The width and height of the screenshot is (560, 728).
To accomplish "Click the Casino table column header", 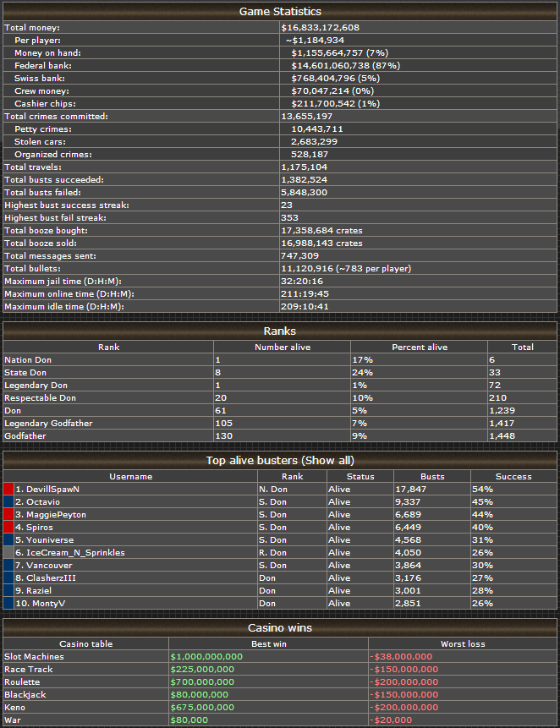I will pos(86,644).
